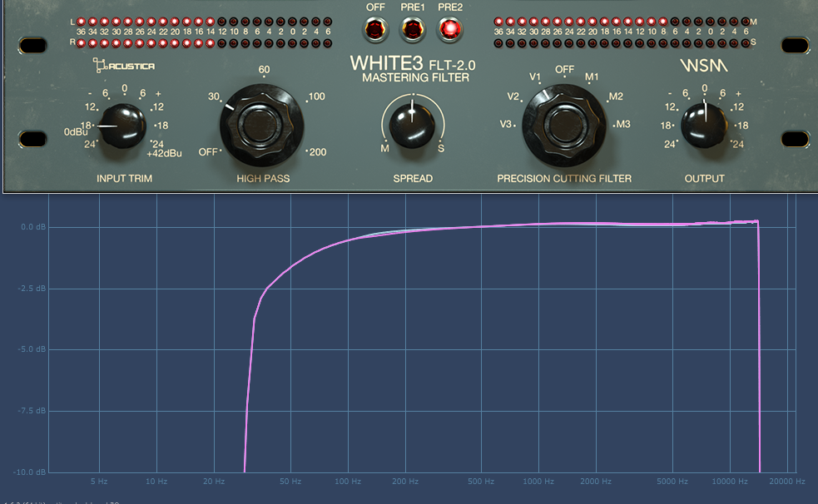Viewport: 818px width, 504px height.
Task: Click the OUTPUT label
Action: 704,178
